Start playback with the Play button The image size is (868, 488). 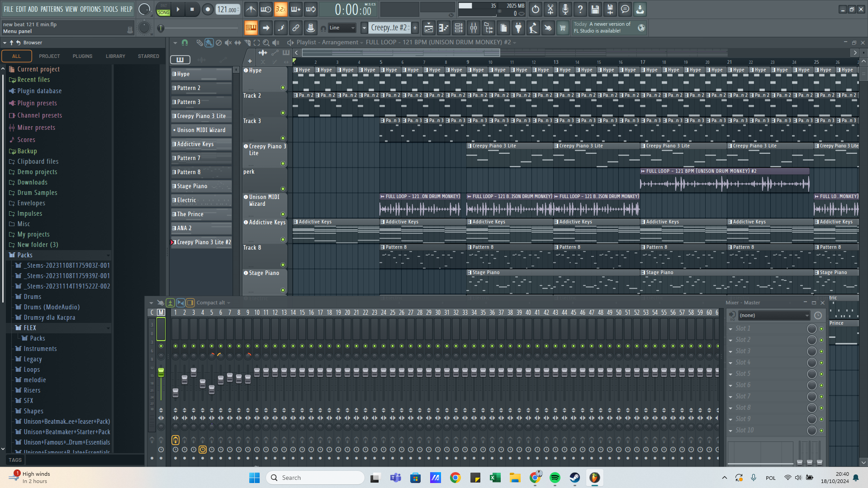178,9
